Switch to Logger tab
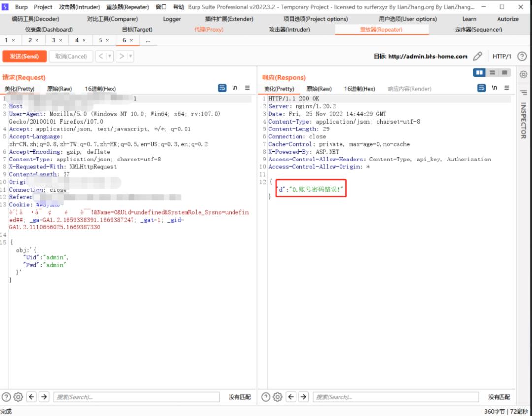This screenshot has height=416, width=532. [x=172, y=19]
